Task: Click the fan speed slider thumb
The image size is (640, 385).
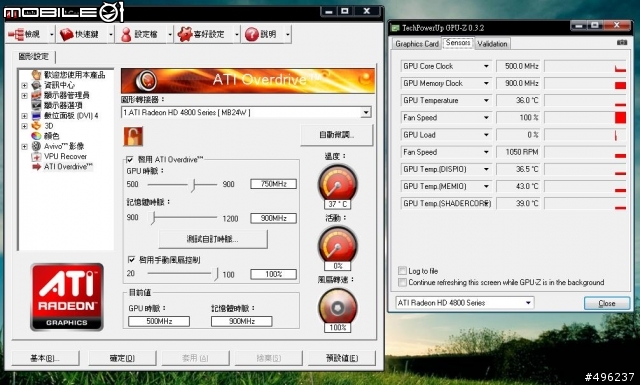Action: (216, 274)
